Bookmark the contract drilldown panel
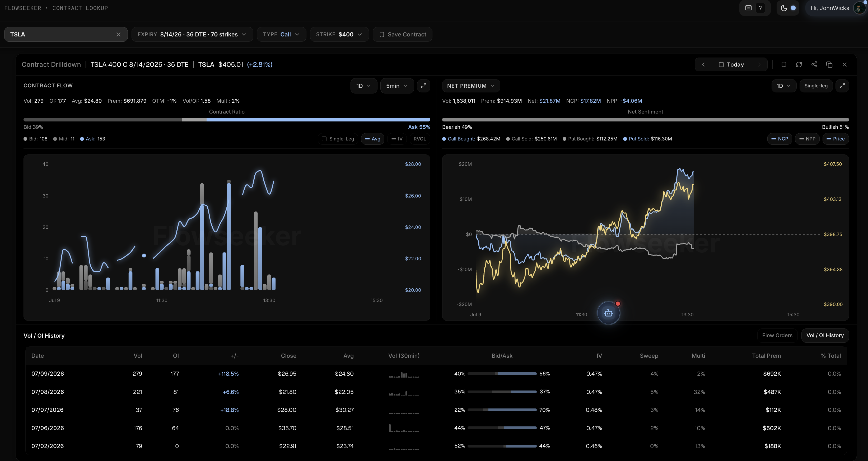The height and width of the screenshot is (461, 868). click(784, 64)
